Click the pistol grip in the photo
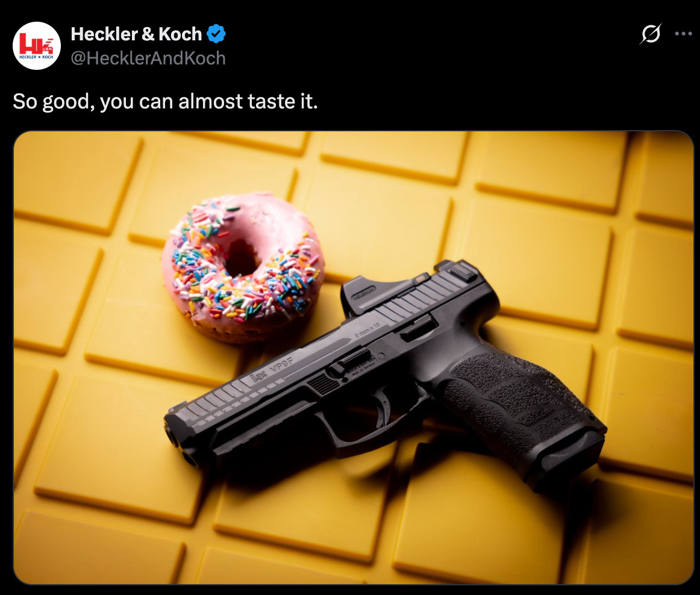Screen dimensions: 700x595 [518, 402]
